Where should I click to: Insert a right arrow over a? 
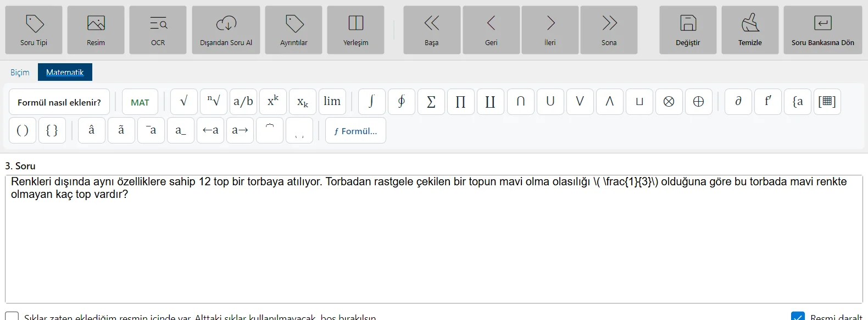tap(240, 130)
